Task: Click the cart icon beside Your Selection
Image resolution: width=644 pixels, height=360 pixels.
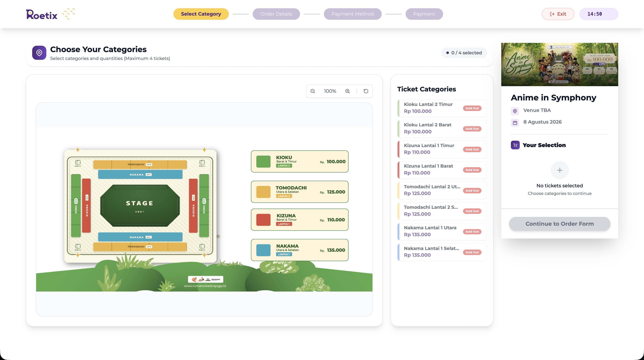Action: click(x=515, y=145)
